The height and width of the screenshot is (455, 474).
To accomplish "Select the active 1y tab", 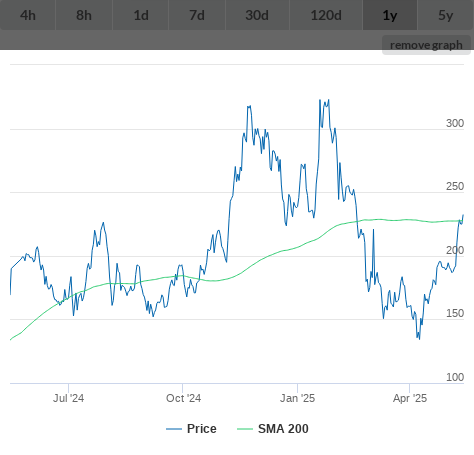I will (390, 15).
